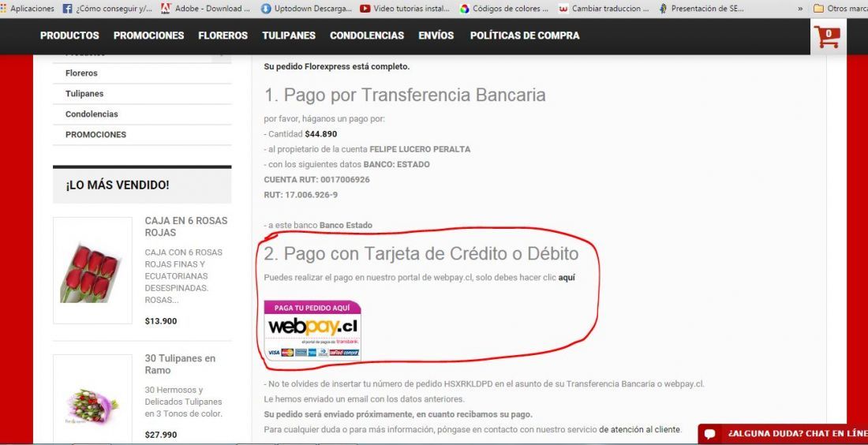This screenshot has width=868, height=445.
Task: Open the Adobe - Download bookmark
Action: click(x=205, y=9)
